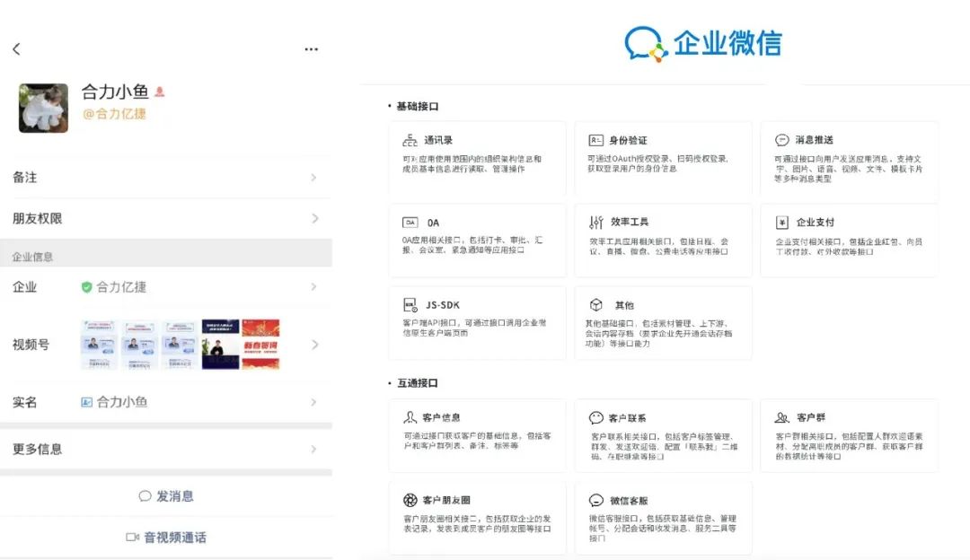Image resolution: width=970 pixels, height=560 pixels.
Task: Tap the 音视频通话 button
Action: click(x=166, y=538)
